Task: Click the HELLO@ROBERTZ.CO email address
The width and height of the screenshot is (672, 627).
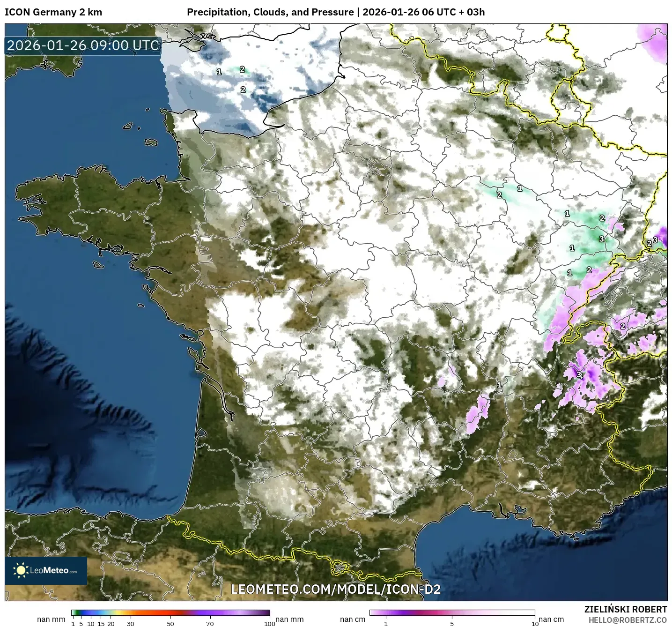Action: tap(628, 620)
